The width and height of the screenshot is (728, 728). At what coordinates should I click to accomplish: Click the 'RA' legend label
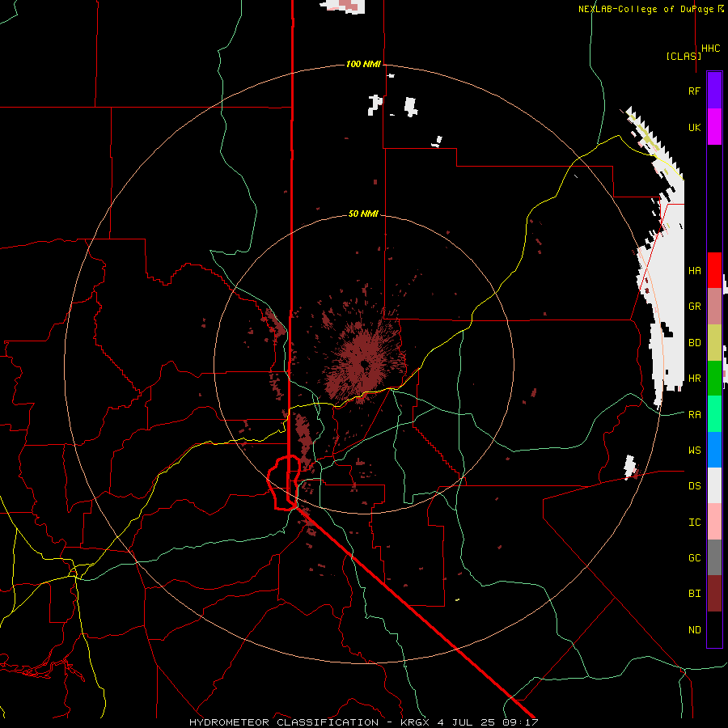coord(694,414)
